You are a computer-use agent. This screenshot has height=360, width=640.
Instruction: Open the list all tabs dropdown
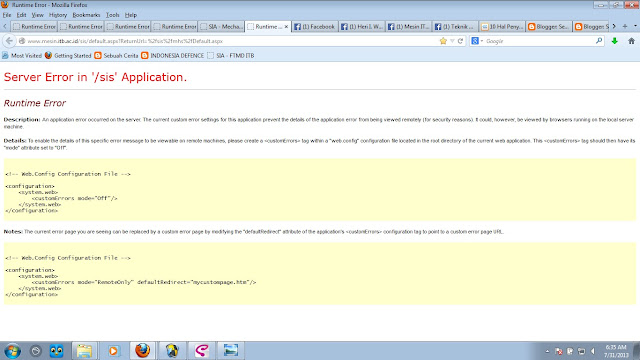(635, 26)
